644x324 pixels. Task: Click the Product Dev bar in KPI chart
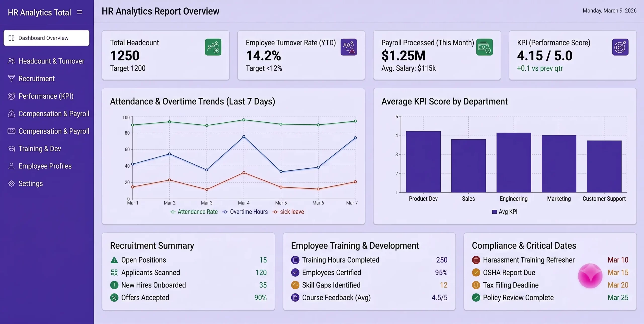point(423,162)
